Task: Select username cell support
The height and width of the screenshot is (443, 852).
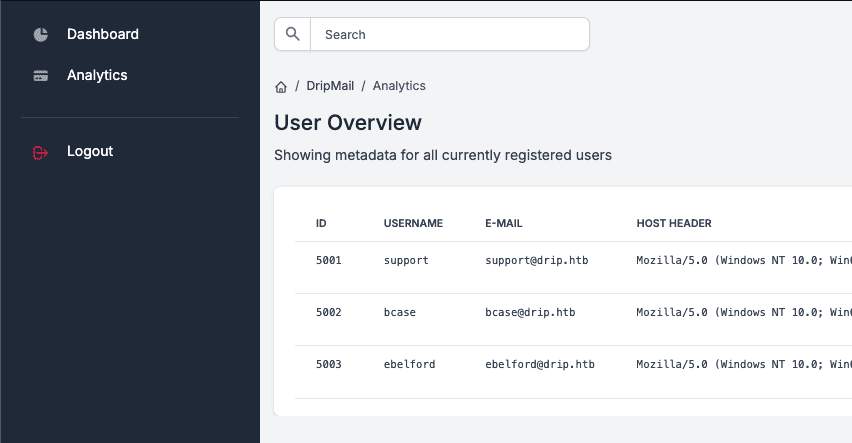Action: 406,261
